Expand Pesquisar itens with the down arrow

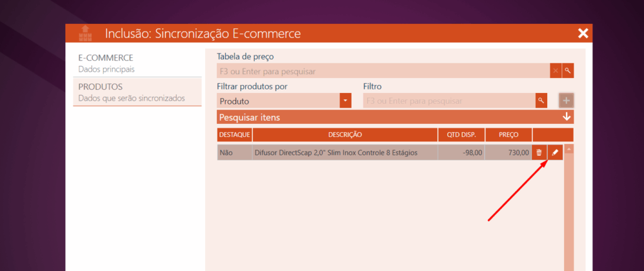pos(567,117)
